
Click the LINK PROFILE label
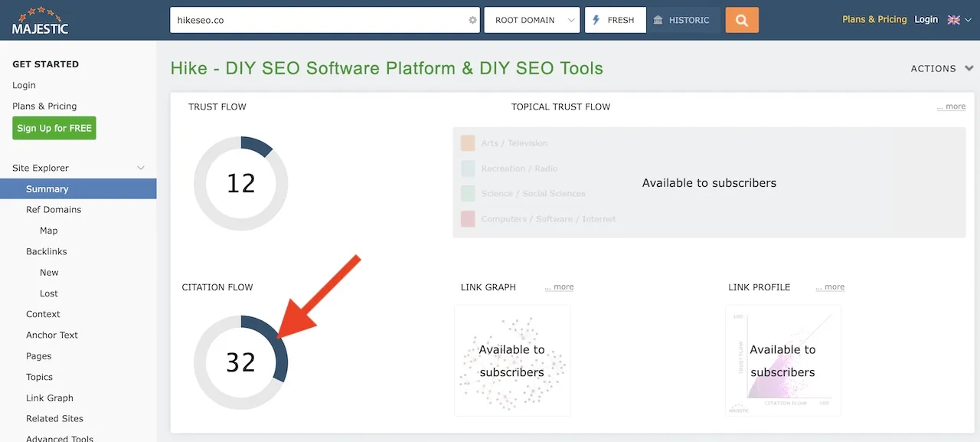(x=759, y=287)
